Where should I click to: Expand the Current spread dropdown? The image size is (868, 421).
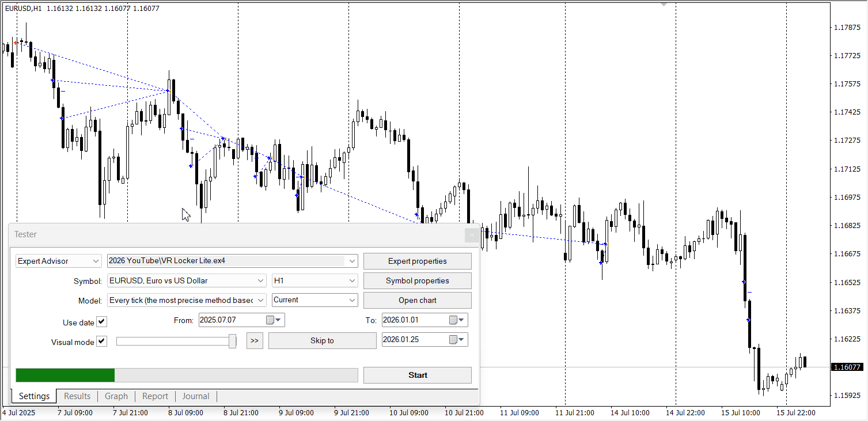tap(352, 300)
